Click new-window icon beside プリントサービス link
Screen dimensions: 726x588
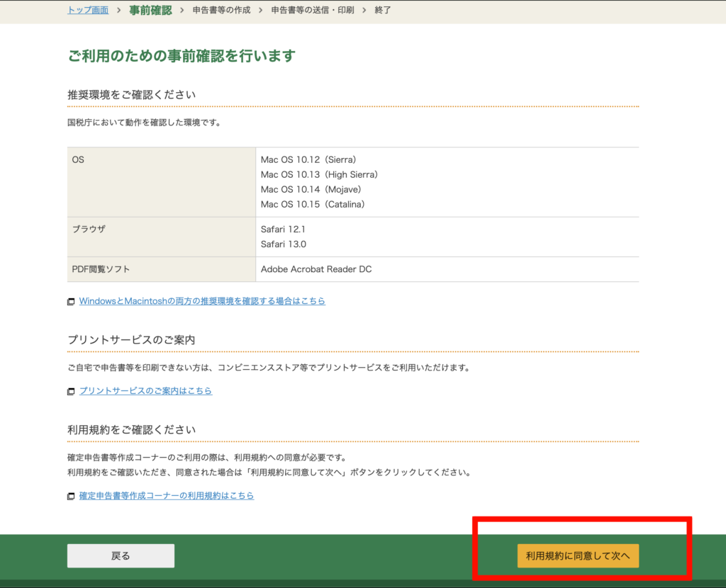pos(71,391)
